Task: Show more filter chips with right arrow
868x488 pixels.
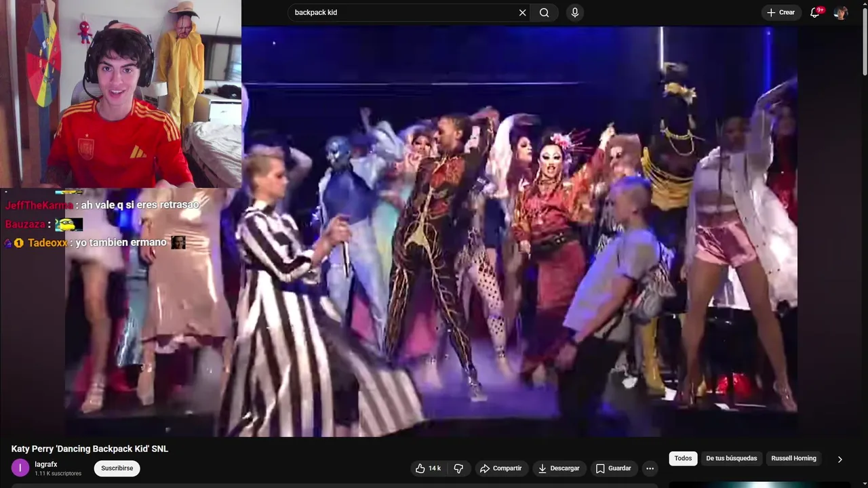Action: pyautogui.click(x=840, y=460)
